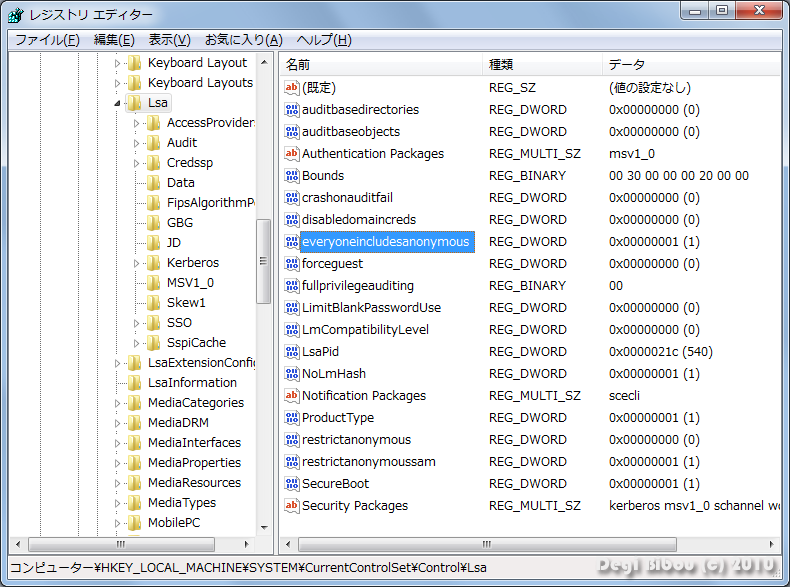Click the MediaDRM folder icon
This screenshot has width=790, height=587.
coord(134,423)
